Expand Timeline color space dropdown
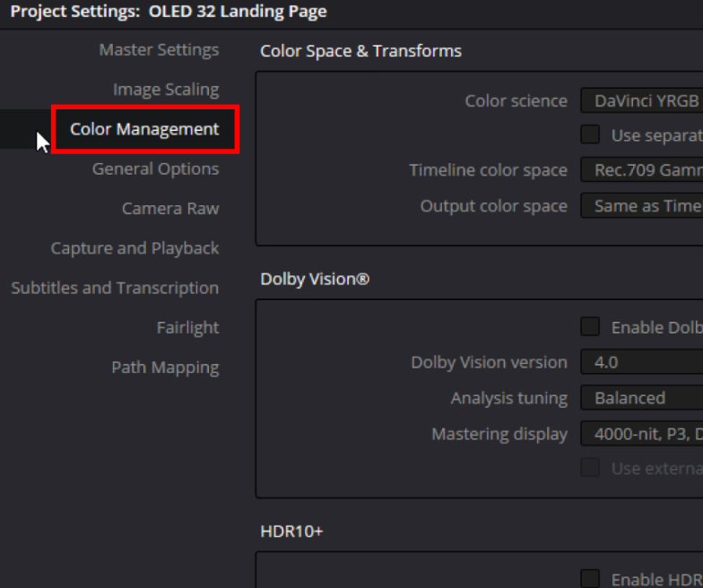Viewport: 703px width, 588px height. 641,170
